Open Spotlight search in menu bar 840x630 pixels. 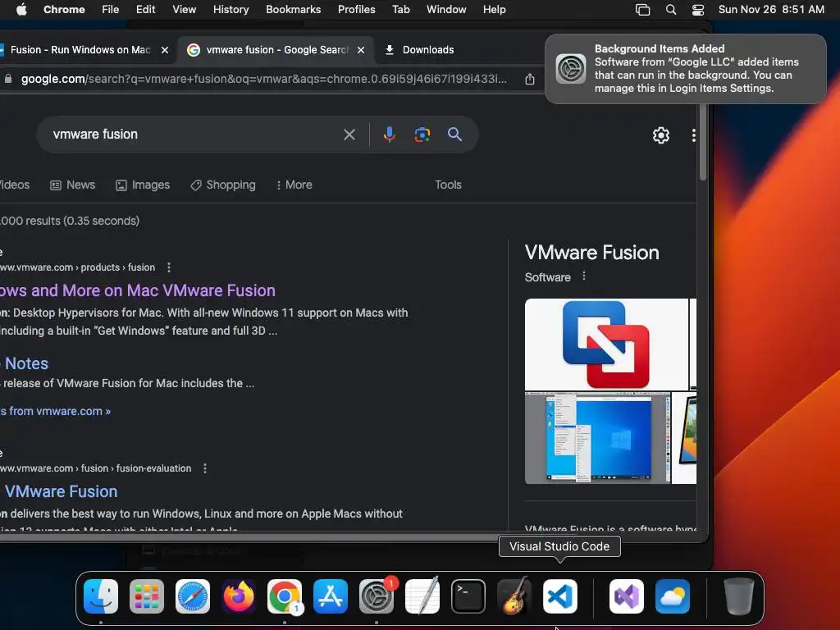[671, 10]
